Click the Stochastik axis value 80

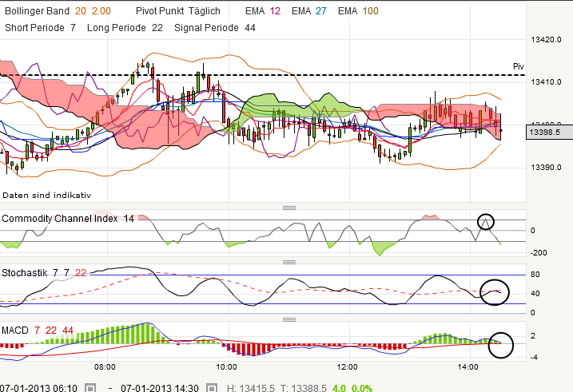tap(535, 275)
